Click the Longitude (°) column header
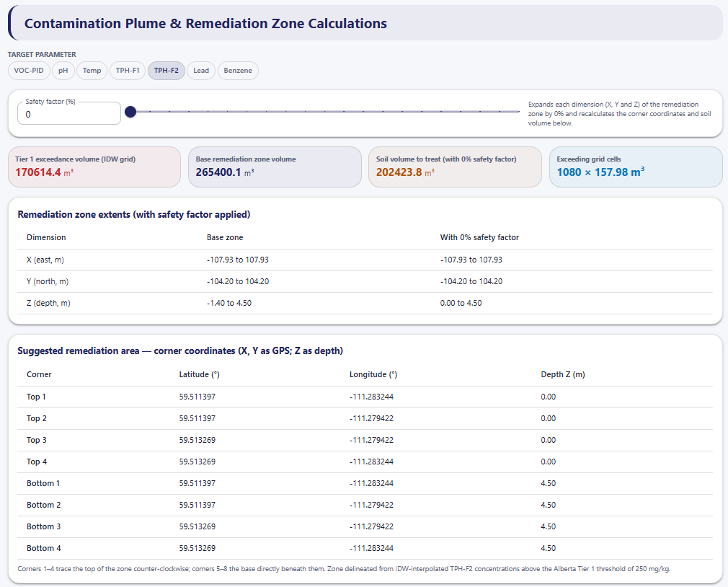Screen dimensions: 728x587 click(x=373, y=374)
